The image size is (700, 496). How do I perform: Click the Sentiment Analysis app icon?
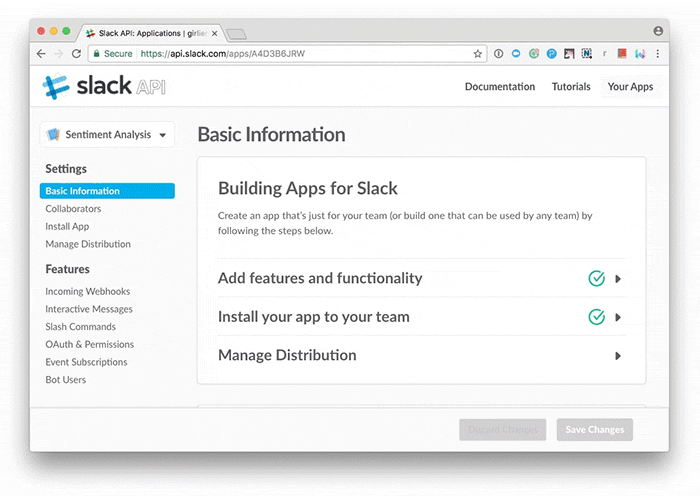[53, 134]
